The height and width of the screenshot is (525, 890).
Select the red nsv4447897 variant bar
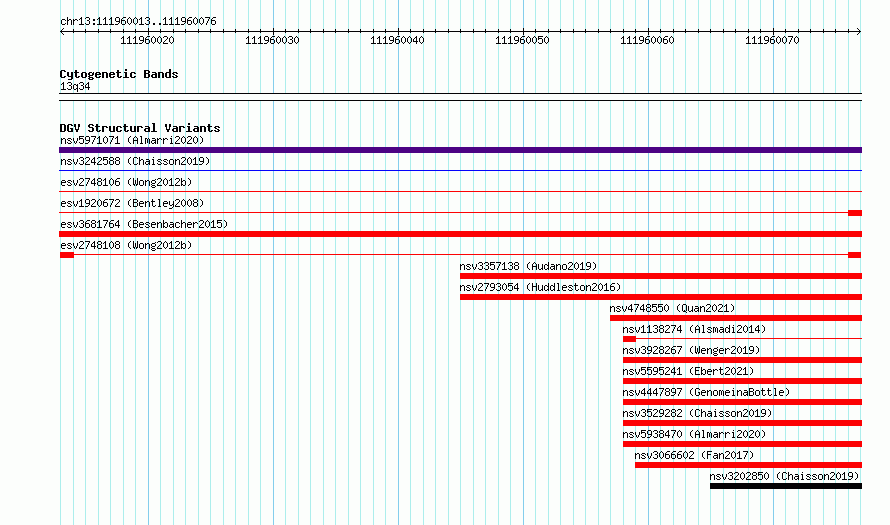click(x=742, y=402)
